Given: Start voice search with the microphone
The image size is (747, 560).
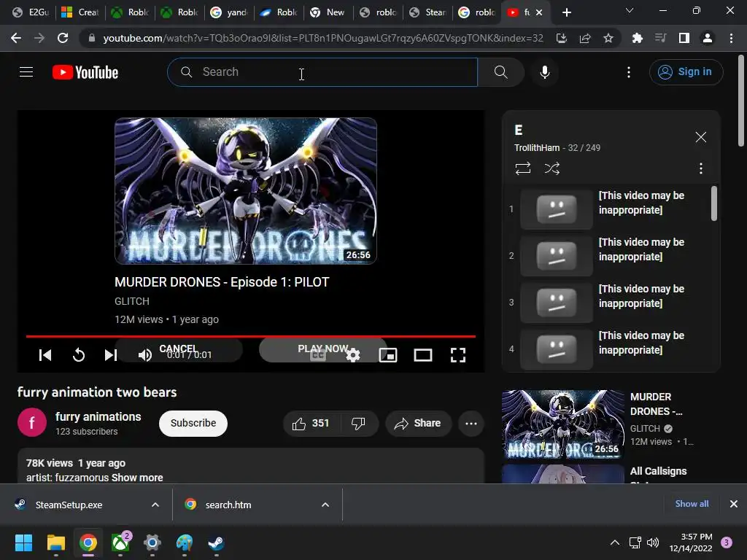Looking at the screenshot, I should (544, 72).
